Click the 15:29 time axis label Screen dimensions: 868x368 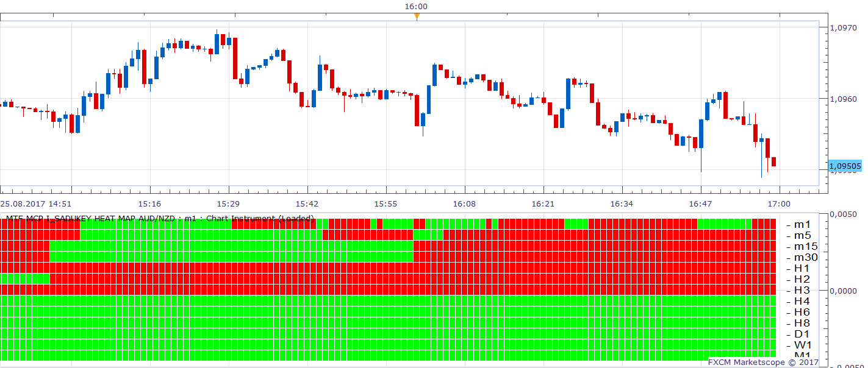point(228,203)
